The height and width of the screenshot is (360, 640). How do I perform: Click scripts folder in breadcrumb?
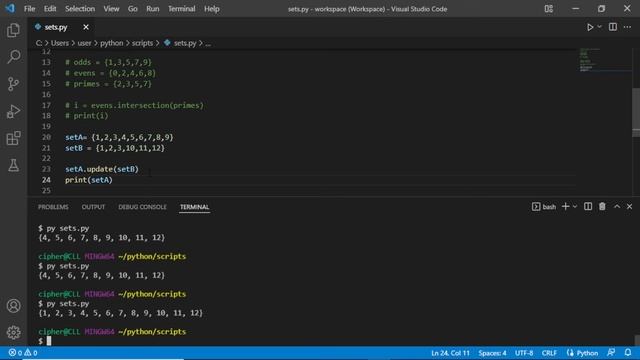pos(142,43)
